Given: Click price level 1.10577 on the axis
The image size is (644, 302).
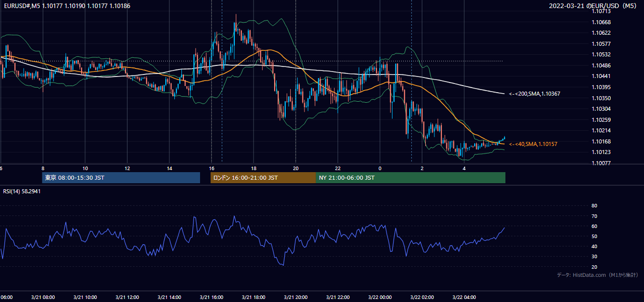Looking at the screenshot, I should point(601,44).
